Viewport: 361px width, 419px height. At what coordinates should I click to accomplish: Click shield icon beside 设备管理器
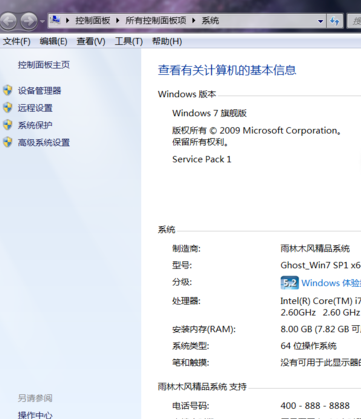click(x=8, y=90)
